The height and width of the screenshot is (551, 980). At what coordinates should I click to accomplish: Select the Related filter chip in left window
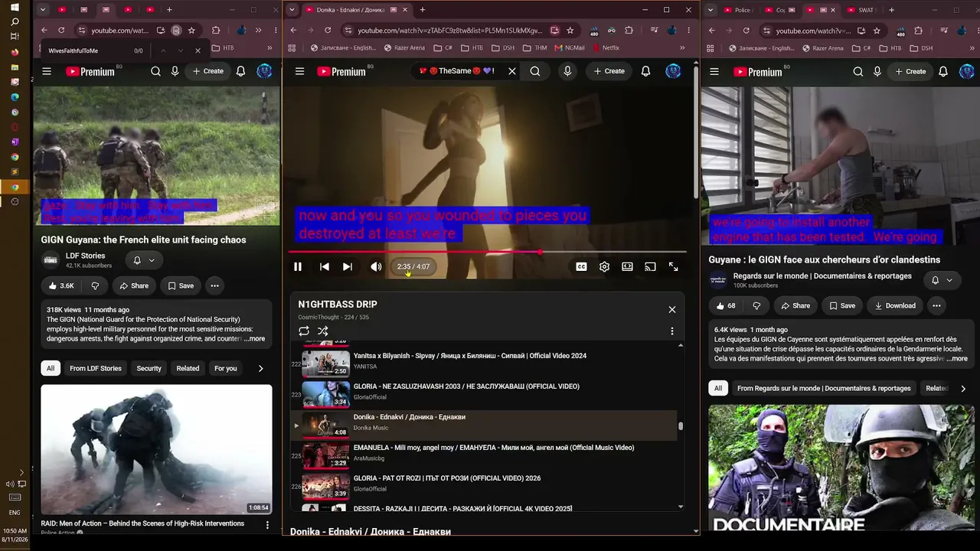(188, 368)
